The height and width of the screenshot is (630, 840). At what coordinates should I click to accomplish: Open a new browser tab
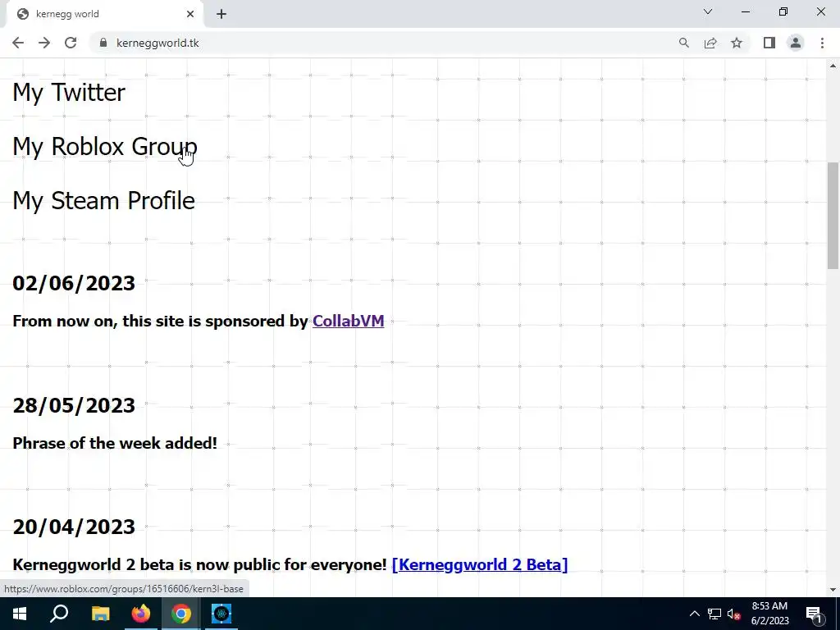(221, 14)
